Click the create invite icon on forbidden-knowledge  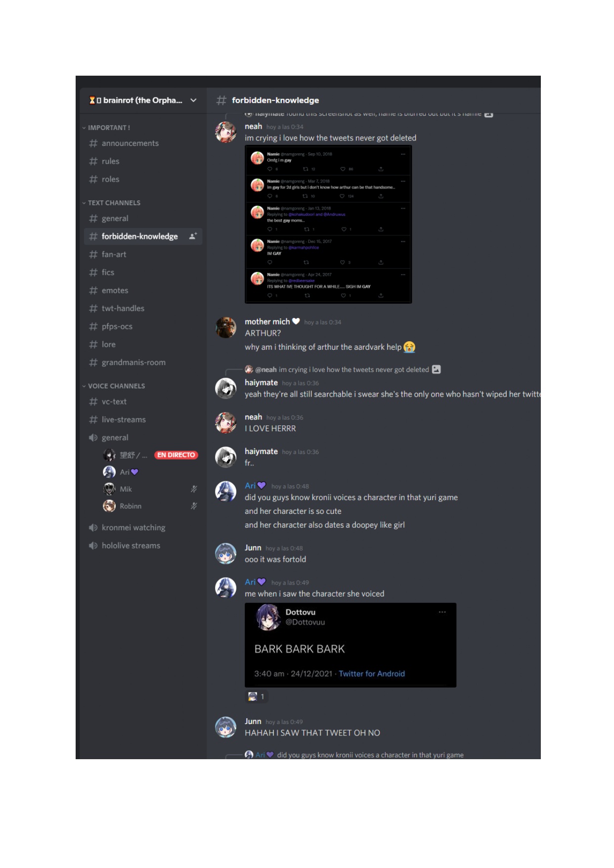click(193, 236)
